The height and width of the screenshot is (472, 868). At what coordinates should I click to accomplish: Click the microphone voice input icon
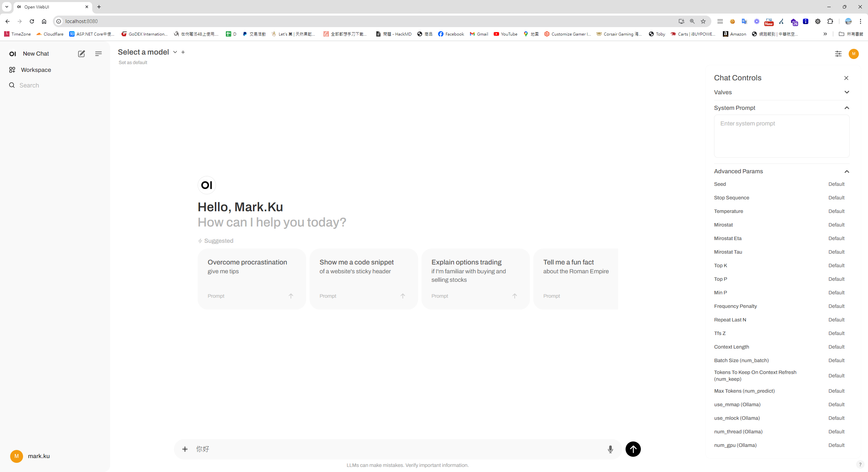pyautogui.click(x=610, y=449)
